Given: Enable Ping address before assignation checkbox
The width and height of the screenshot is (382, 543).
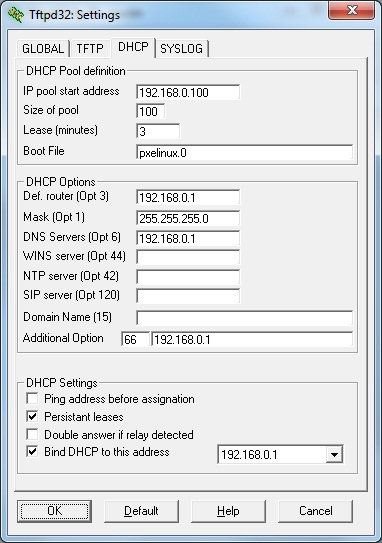Looking at the screenshot, I should [x=32, y=398].
